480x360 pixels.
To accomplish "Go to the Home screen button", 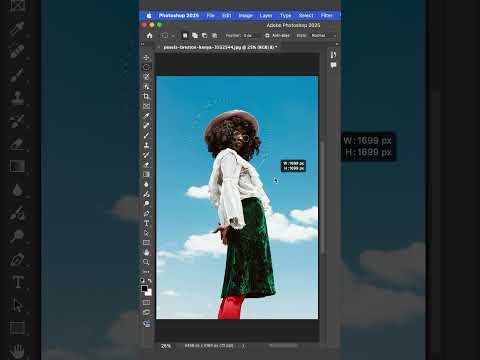I will tap(150, 35).
